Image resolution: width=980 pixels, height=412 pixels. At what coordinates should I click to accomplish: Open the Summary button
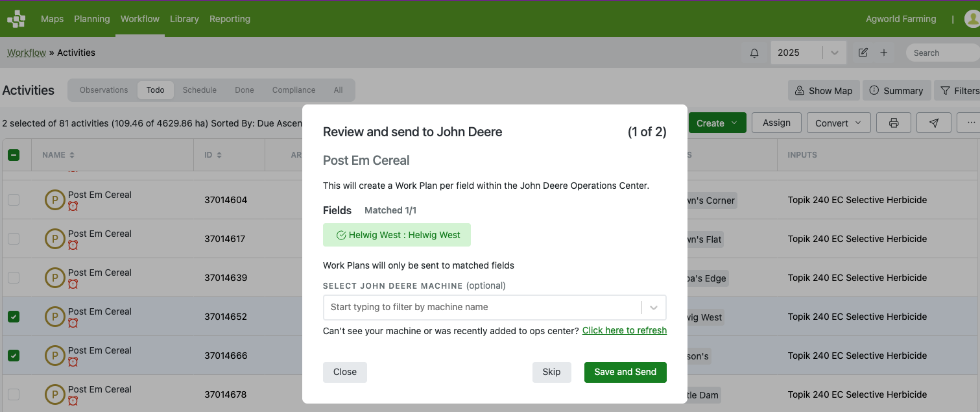[x=896, y=91]
